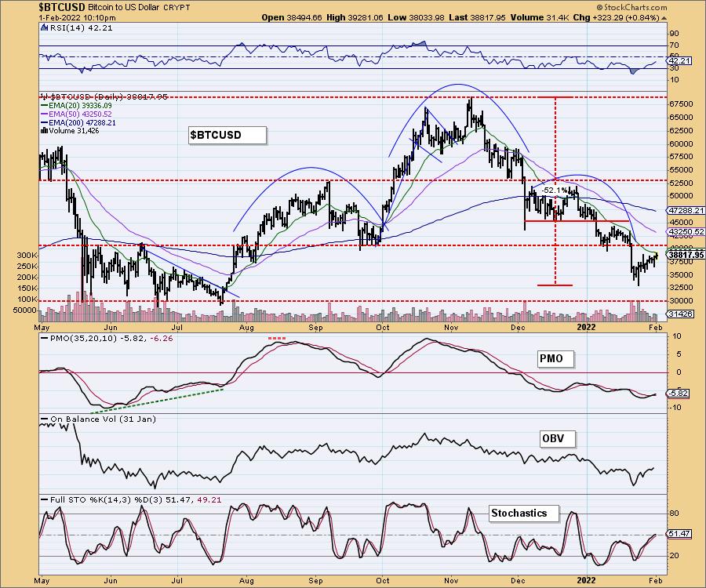Click the Aug label on bottom axis
706x588 pixels.
point(246,581)
